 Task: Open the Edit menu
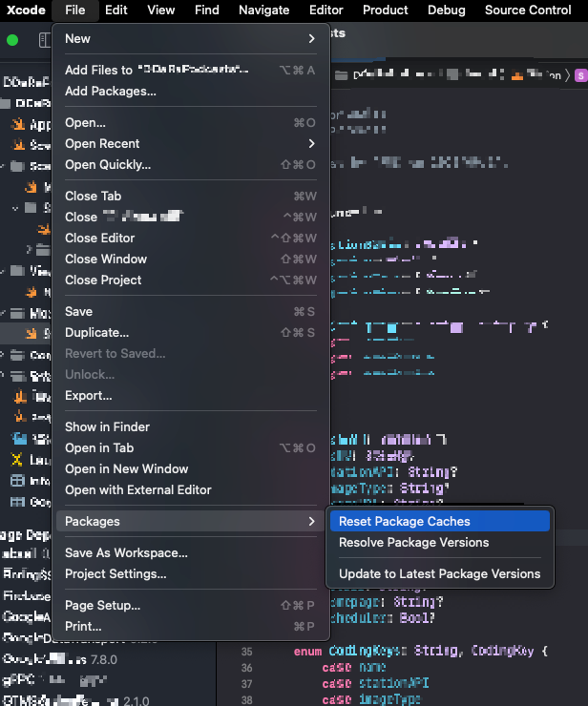click(x=116, y=10)
